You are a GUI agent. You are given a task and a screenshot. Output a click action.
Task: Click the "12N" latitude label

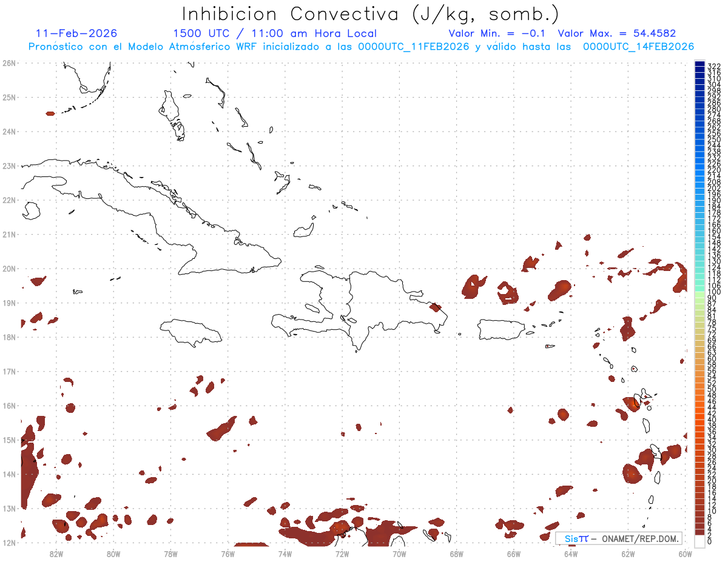coord(8,543)
